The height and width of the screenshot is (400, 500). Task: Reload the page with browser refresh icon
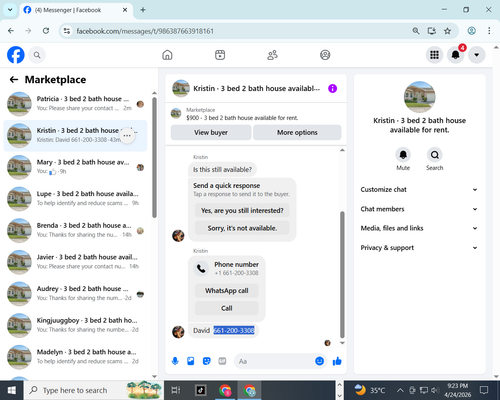(x=46, y=31)
